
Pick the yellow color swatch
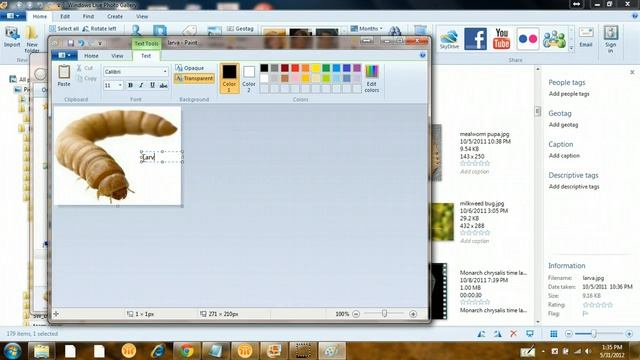316,68
